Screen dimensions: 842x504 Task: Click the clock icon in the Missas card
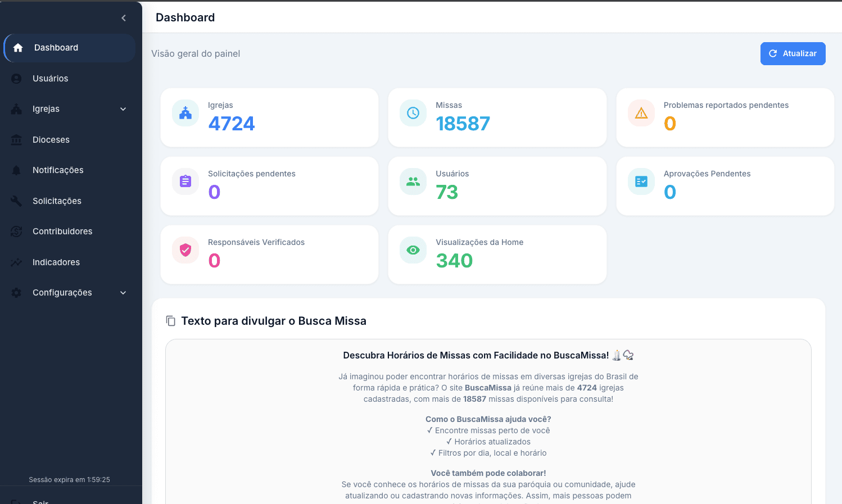click(x=413, y=113)
